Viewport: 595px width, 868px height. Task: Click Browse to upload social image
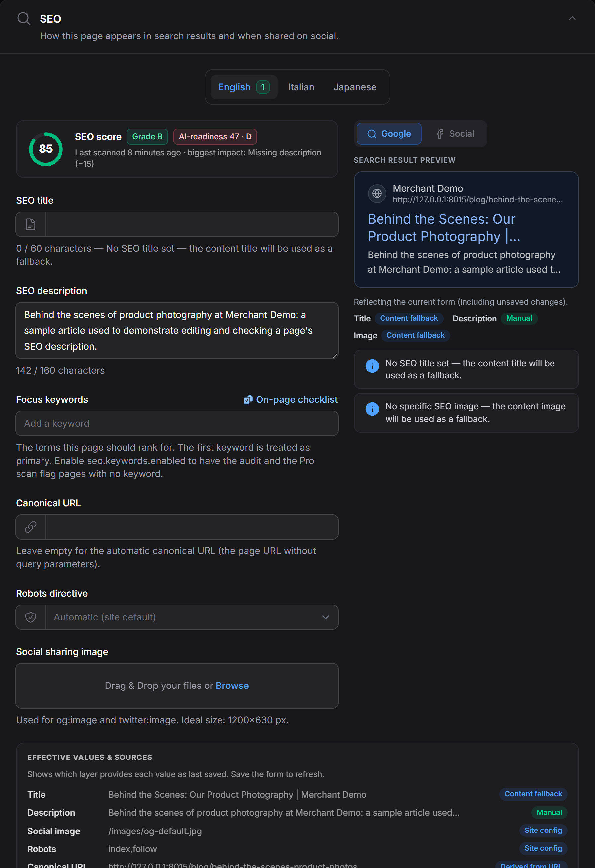232,686
